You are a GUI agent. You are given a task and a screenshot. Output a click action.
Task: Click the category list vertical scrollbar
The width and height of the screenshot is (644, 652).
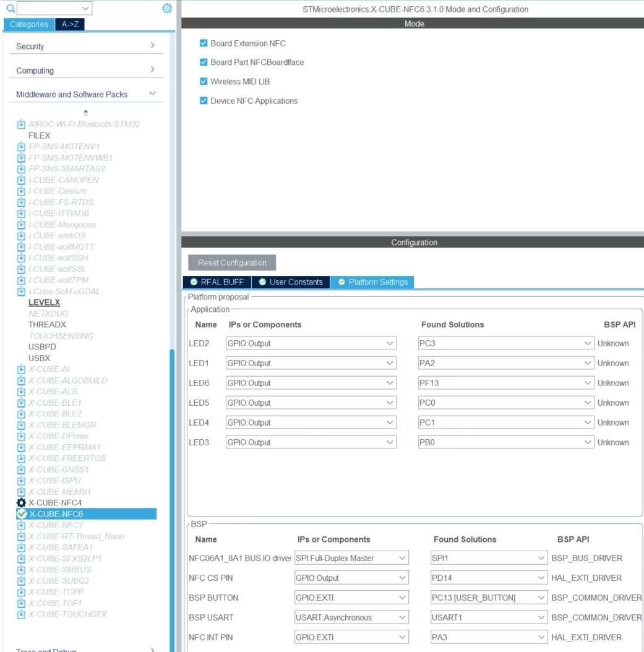coord(172,499)
